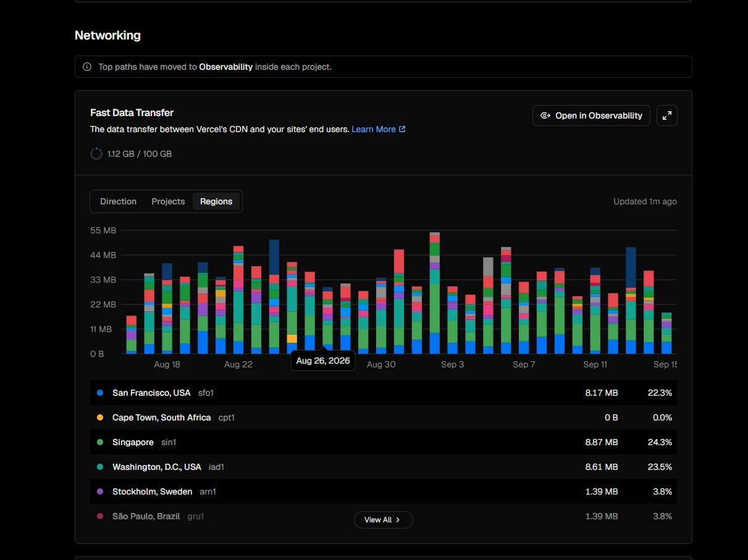Open the chart in Observability

(591, 115)
